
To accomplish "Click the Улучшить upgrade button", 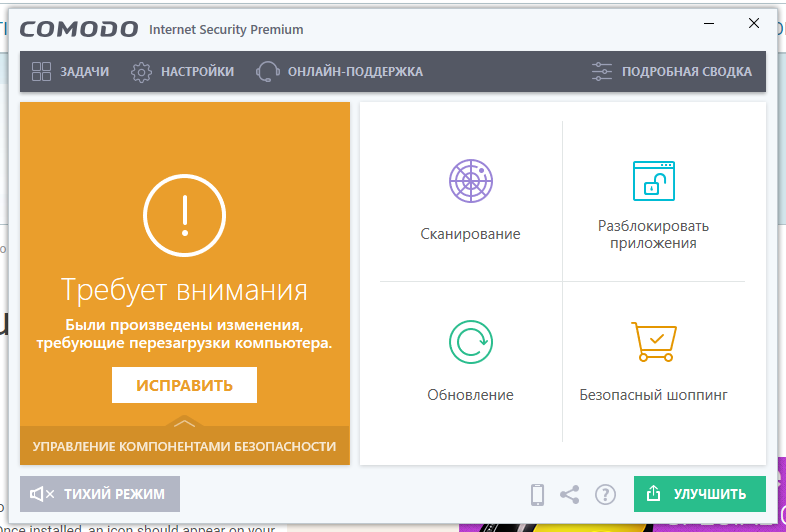I will coord(700,494).
